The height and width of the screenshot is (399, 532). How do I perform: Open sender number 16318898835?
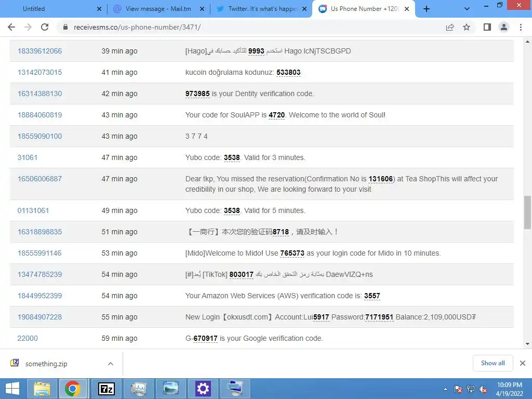pyautogui.click(x=39, y=232)
